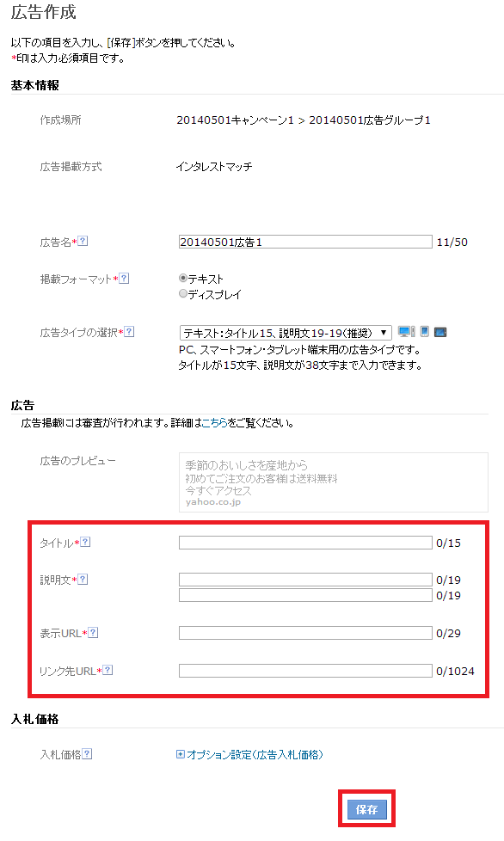
Task: Open the こちら review details link
Action: tap(215, 423)
